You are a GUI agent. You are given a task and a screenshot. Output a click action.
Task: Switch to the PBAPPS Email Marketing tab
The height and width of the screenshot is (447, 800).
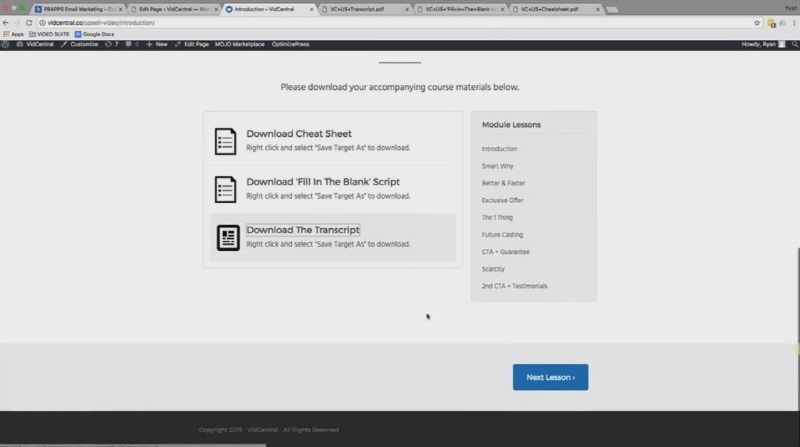78,9
